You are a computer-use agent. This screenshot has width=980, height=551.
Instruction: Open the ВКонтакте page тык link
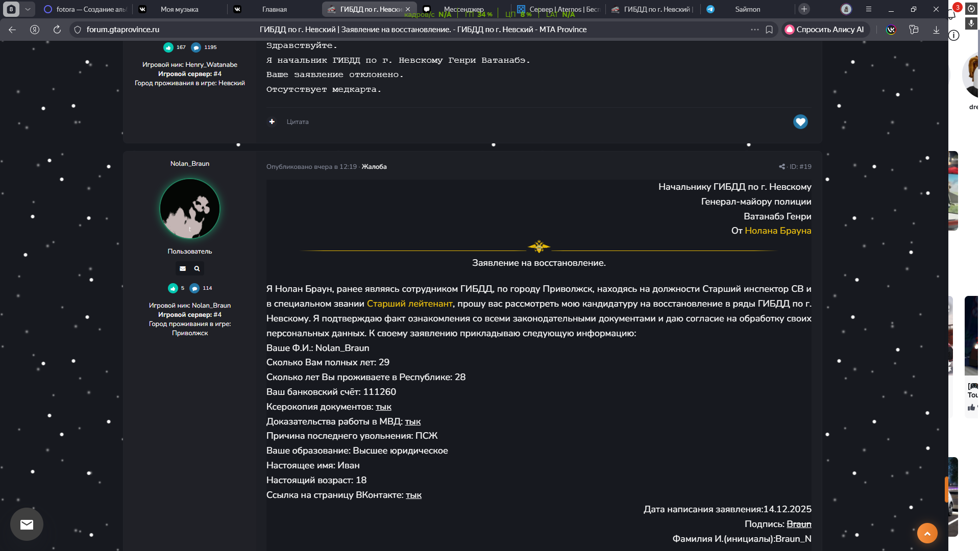pyautogui.click(x=413, y=495)
